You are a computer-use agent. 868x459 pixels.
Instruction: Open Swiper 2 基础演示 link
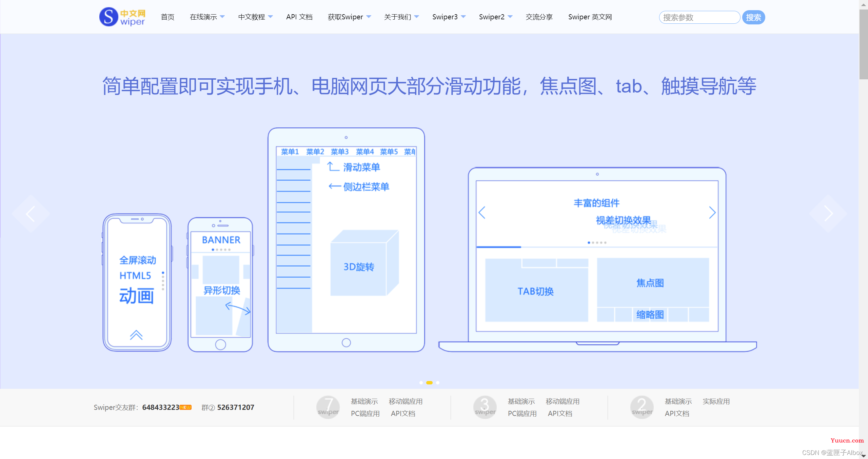click(x=678, y=401)
